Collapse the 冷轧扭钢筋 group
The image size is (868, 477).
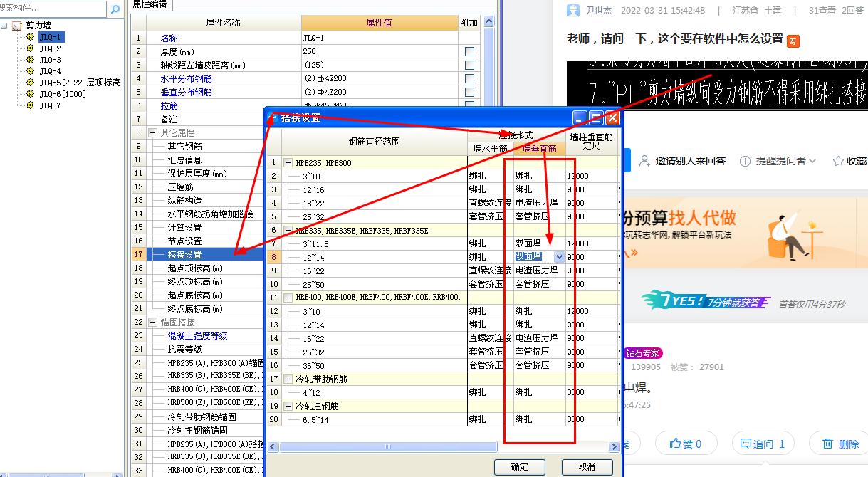coord(288,407)
